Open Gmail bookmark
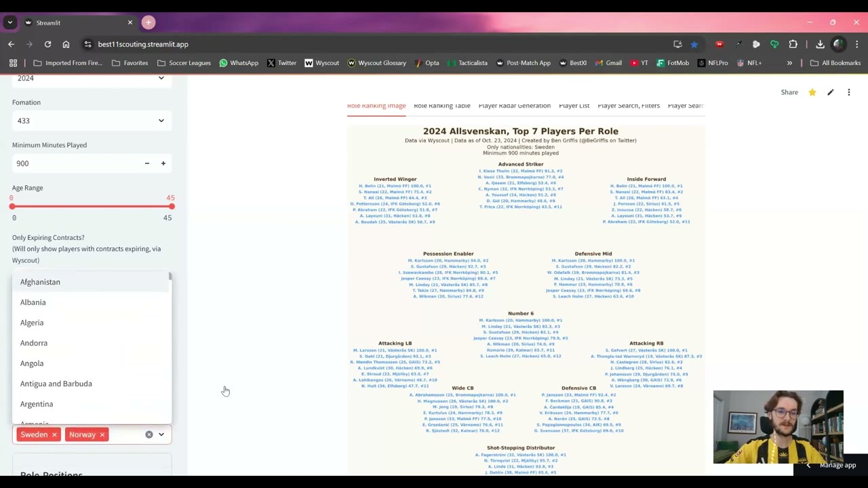The height and width of the screenshot is (488, 868). point(608,63)
